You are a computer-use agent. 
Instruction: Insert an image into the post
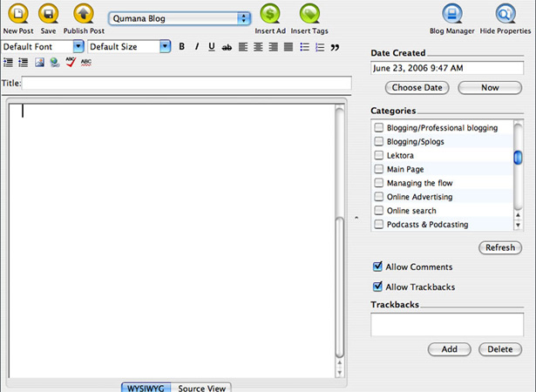pos(39,62)
